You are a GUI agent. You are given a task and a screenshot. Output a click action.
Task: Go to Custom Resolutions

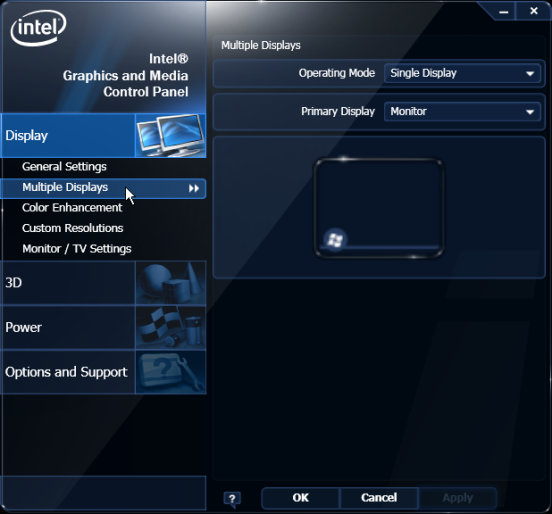[73, 228]
